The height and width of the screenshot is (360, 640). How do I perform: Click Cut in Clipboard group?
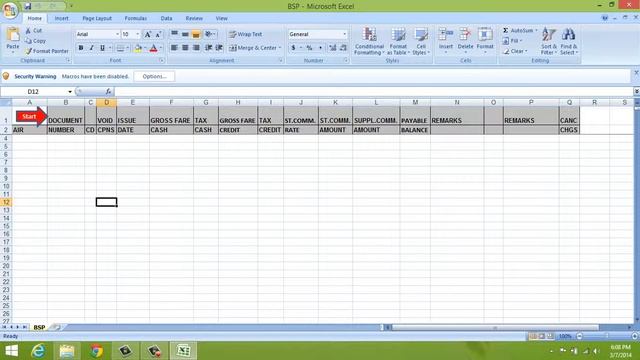33,31
